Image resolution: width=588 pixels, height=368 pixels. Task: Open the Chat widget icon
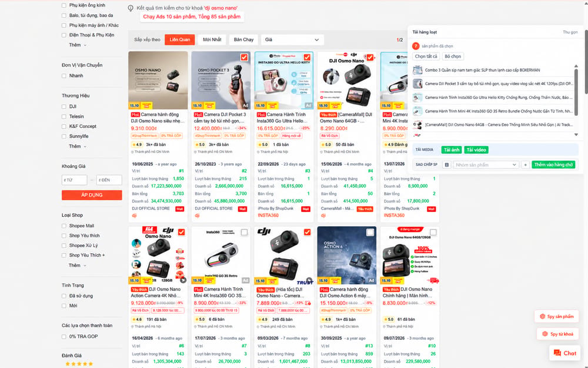pos(557,353)
